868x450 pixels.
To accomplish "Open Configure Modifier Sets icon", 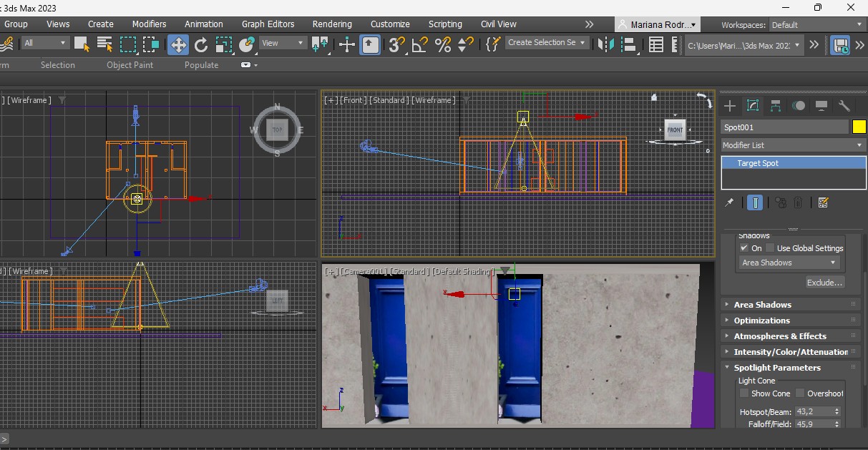I will pos(823,203).
